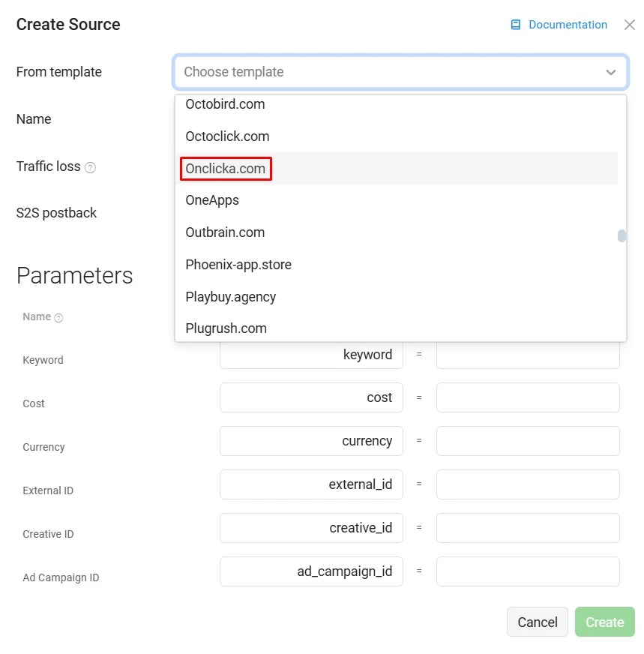
Task: Pick Playbuy.agency from dropdown
Action: (x=231, y=297)
